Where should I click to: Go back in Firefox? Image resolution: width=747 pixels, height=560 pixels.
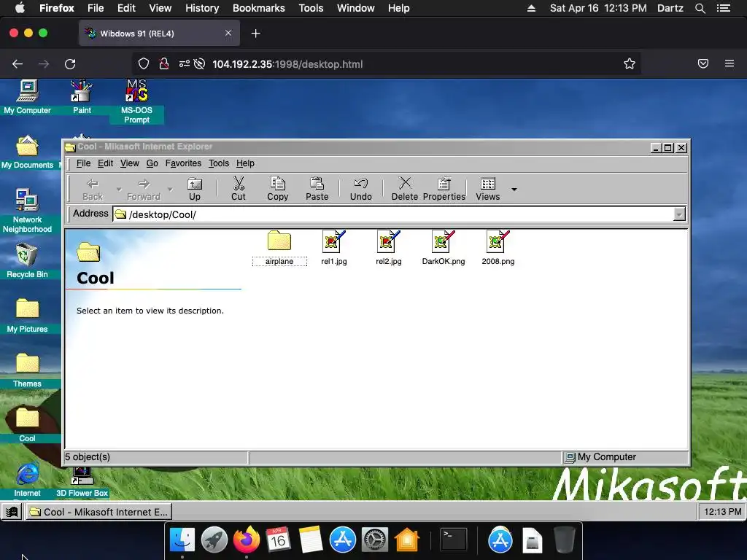pos(18,64)
